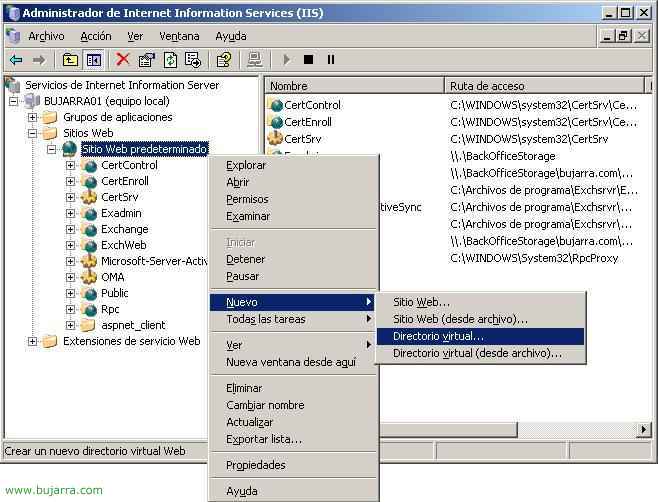
Task: Expand the Grupos de aplicaciones node
Action: 34,117
